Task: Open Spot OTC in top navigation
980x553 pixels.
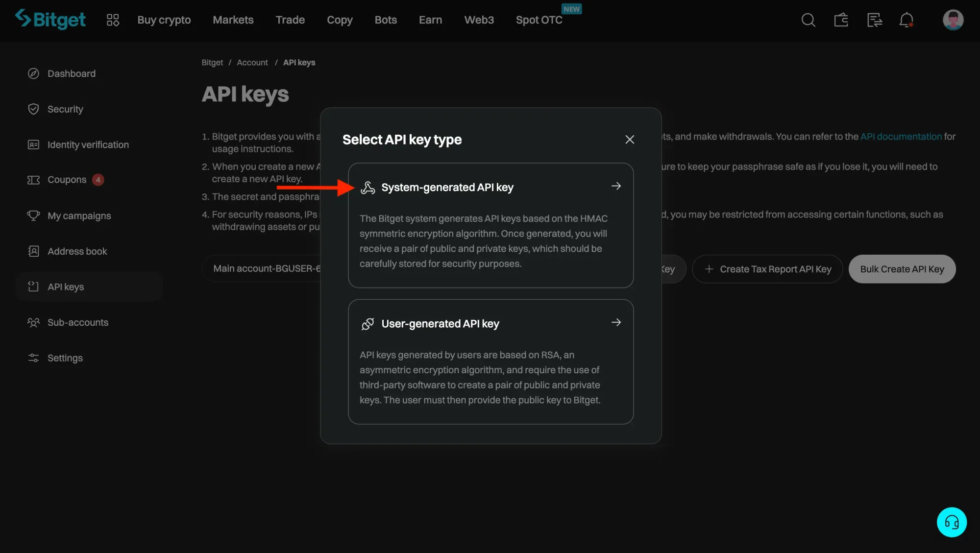Action: (x=539, y=20)
